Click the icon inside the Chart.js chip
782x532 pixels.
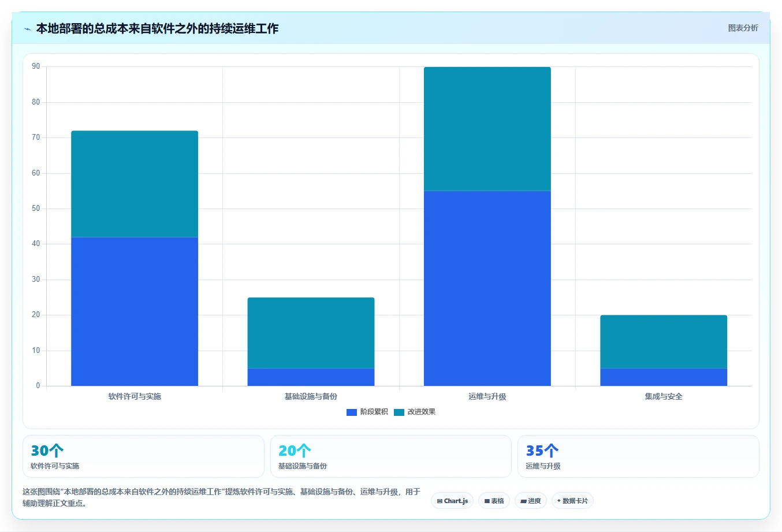point(440,501)
